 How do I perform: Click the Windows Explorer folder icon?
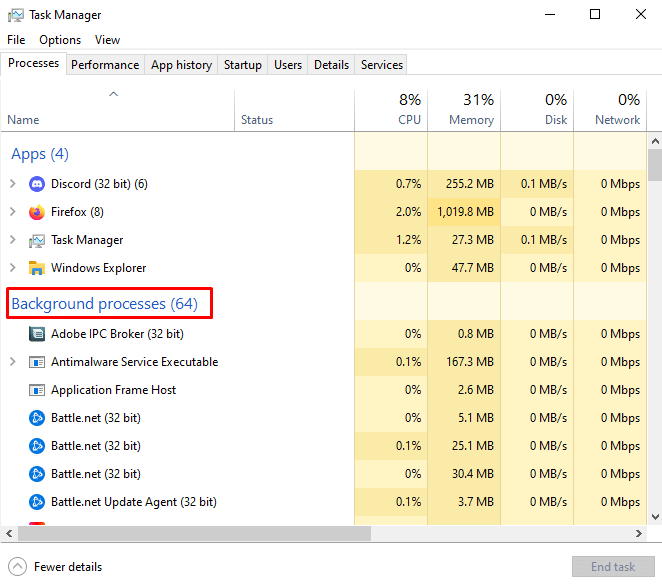37,268
